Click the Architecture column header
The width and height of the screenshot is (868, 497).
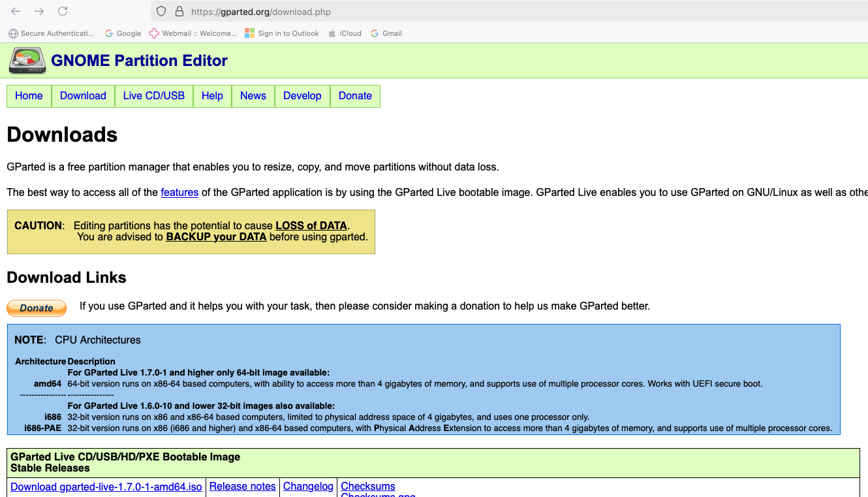coord(40,362)
